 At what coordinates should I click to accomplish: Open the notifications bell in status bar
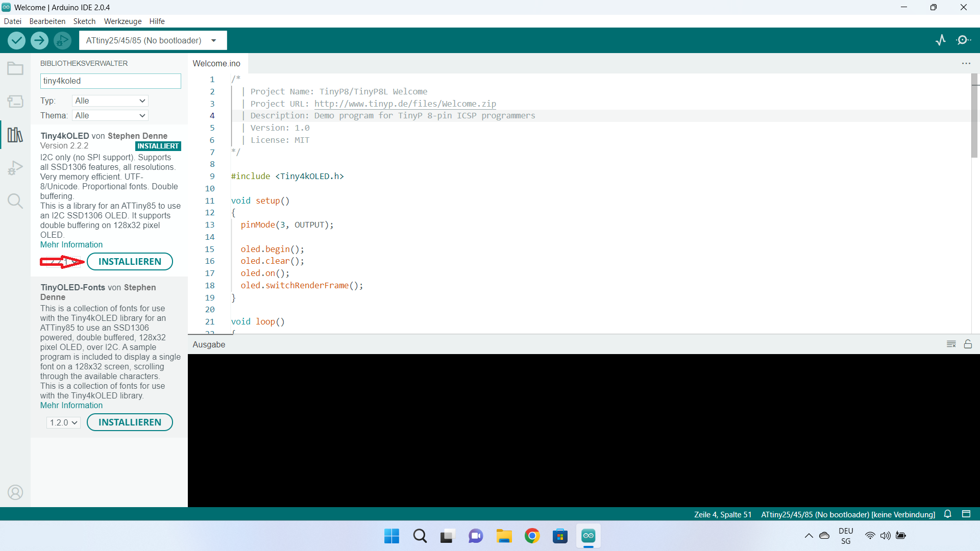tap(948, 514)
